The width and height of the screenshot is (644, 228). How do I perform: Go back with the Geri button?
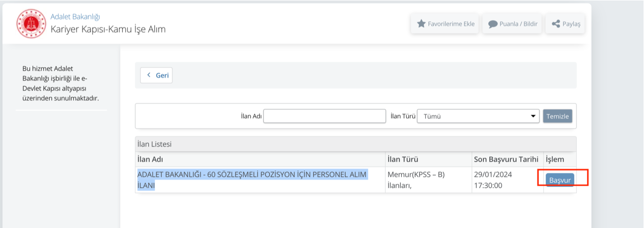tap(156, 75)
